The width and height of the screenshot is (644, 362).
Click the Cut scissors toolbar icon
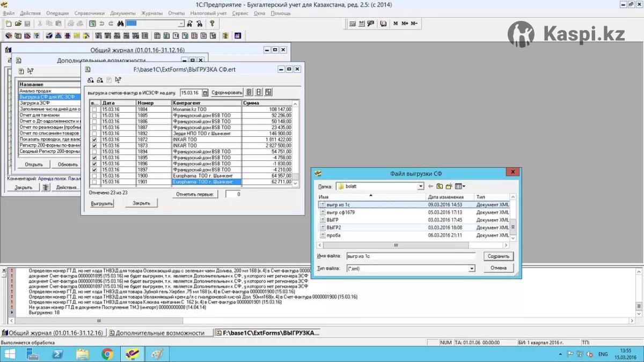[40, 24]
